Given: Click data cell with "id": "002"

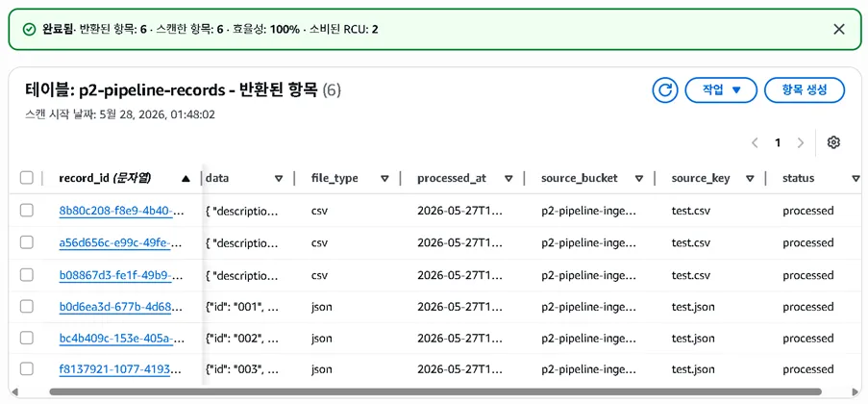Looking at the screenshot, I should click(x=242, y=338).
